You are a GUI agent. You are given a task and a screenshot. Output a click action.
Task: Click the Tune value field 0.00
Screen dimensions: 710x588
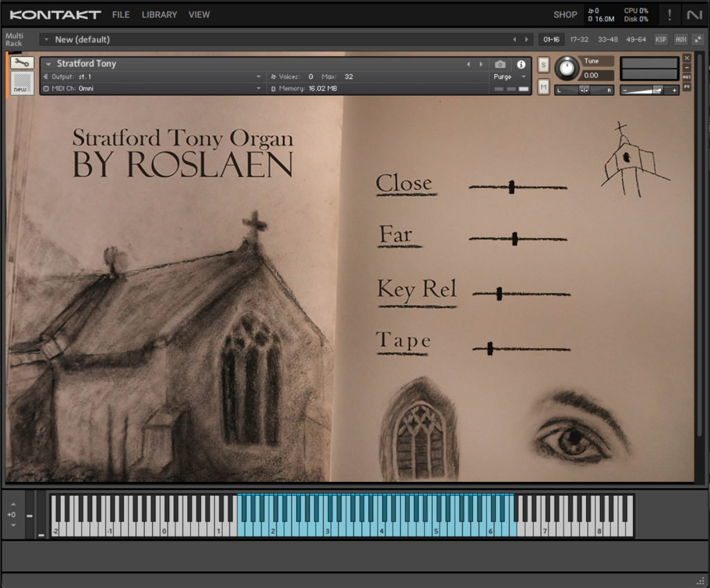[596, 75]
